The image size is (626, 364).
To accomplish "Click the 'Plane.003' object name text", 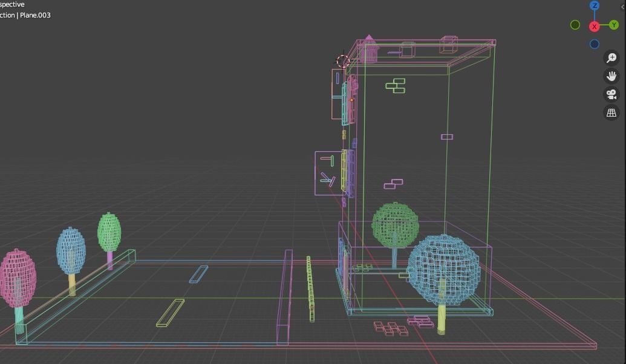I will tap(35, 15).
